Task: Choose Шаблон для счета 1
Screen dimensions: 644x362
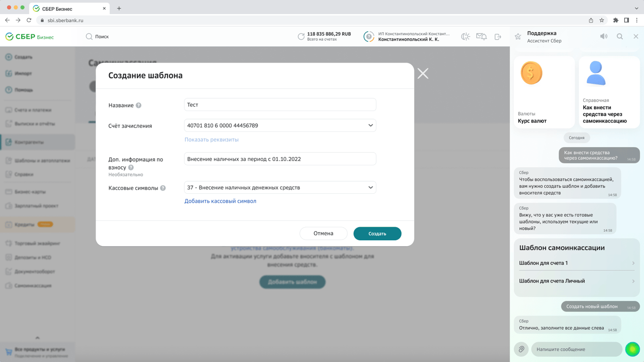Action: tap(577, 263)
